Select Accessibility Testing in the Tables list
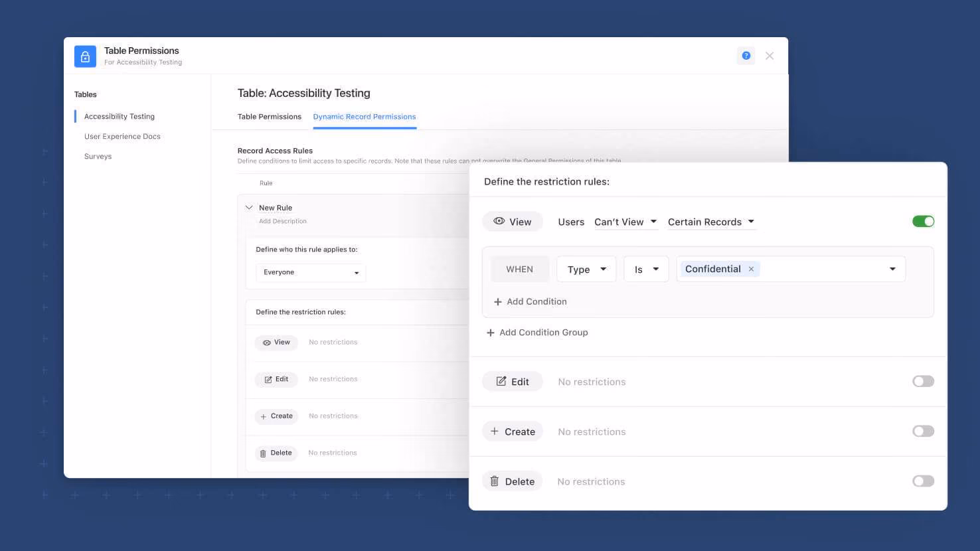The height and width of the screenshot is (551, 980). 120,117
